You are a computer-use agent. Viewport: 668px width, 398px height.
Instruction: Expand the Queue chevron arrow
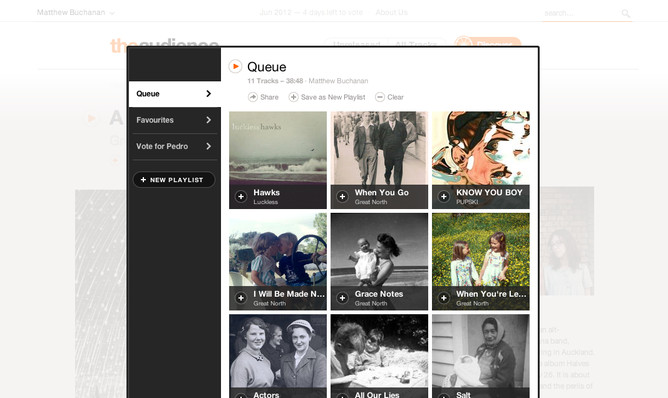208,94
